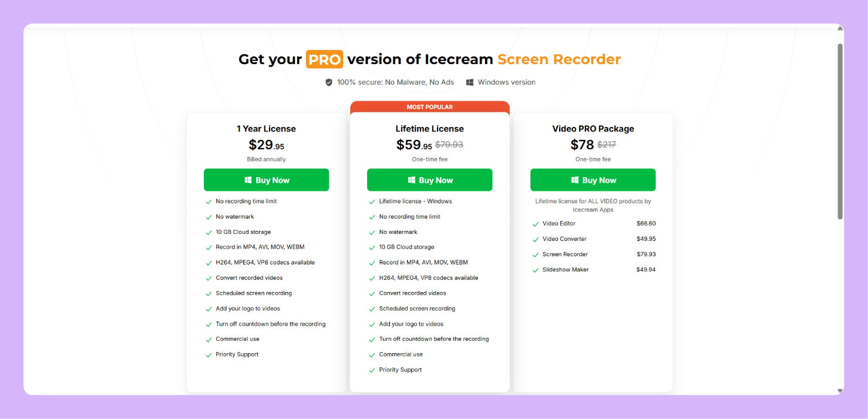Click the checkmark beside Video Editor
The width and height of the screenshot is (868, 419).
pos(536,224)
